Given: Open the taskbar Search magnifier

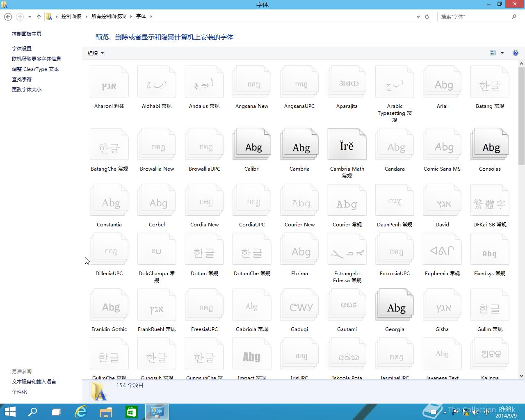Looking at the screenshot, I should coord(32,412).
